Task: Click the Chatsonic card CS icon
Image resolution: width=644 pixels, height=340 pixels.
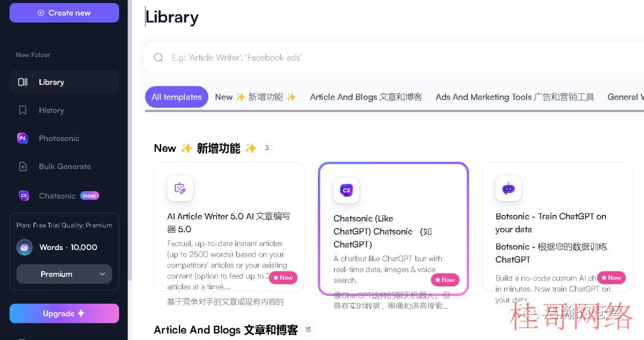Action: 346,190
